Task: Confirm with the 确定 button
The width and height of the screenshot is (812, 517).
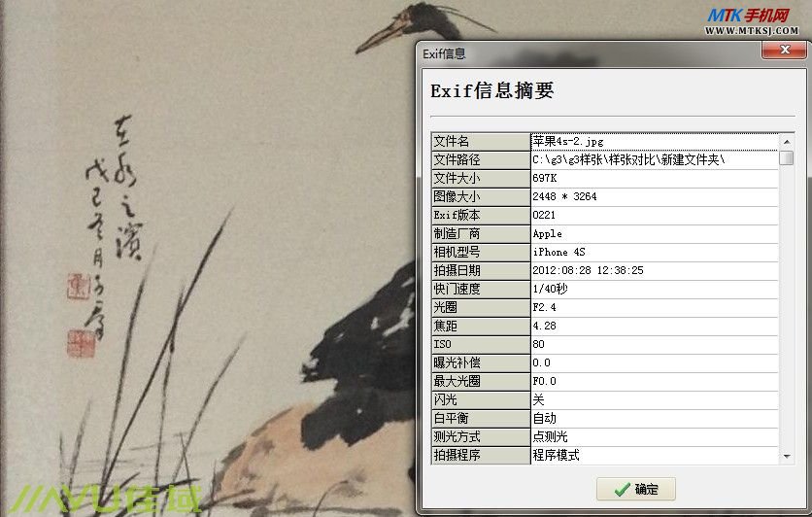Action: pos(636,489)
